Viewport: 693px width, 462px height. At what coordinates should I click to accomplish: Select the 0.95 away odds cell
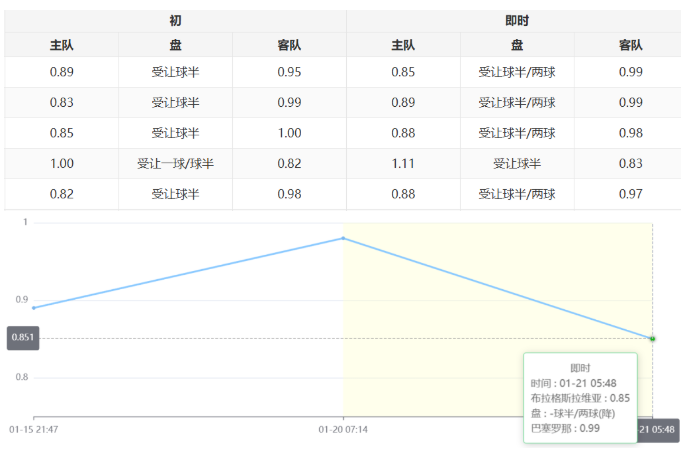click(289, 72)
